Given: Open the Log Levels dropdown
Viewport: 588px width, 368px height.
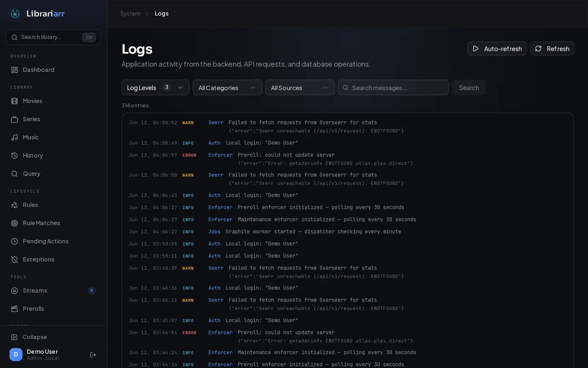Looking at the screenshot, I should [155, 87].
